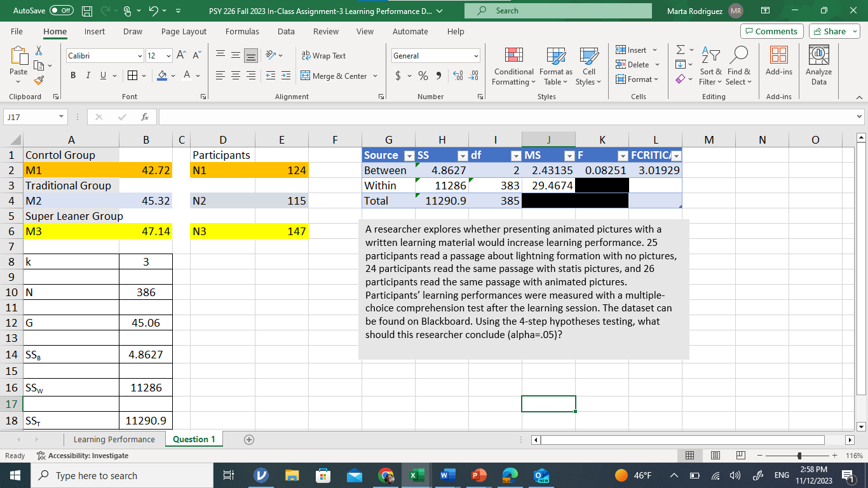Click the Name Box showing J17
The height and width of the screenshot is (488, 868).
(30, 118)
